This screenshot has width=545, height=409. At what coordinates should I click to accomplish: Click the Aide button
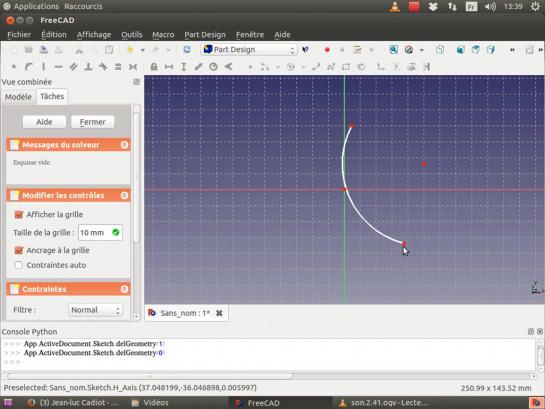[x=44, y=122]
